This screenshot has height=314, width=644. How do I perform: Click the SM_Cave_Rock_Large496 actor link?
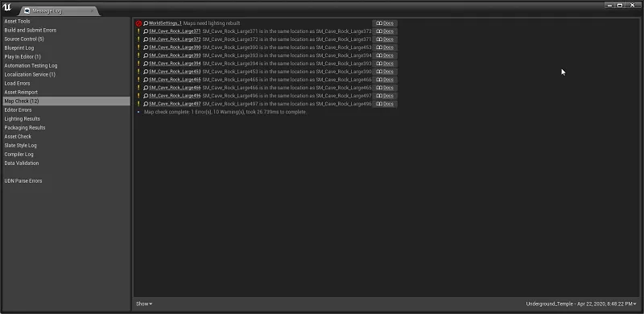click(x=175, y=96)
